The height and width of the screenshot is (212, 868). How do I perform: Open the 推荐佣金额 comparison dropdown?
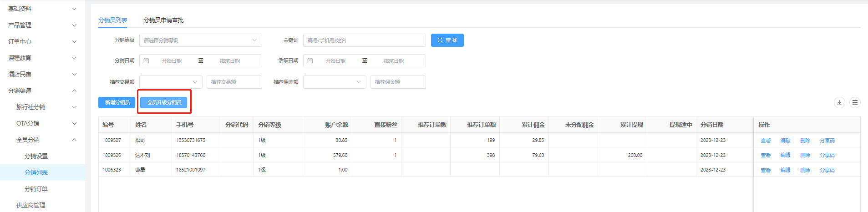click(x=335, y=82)
